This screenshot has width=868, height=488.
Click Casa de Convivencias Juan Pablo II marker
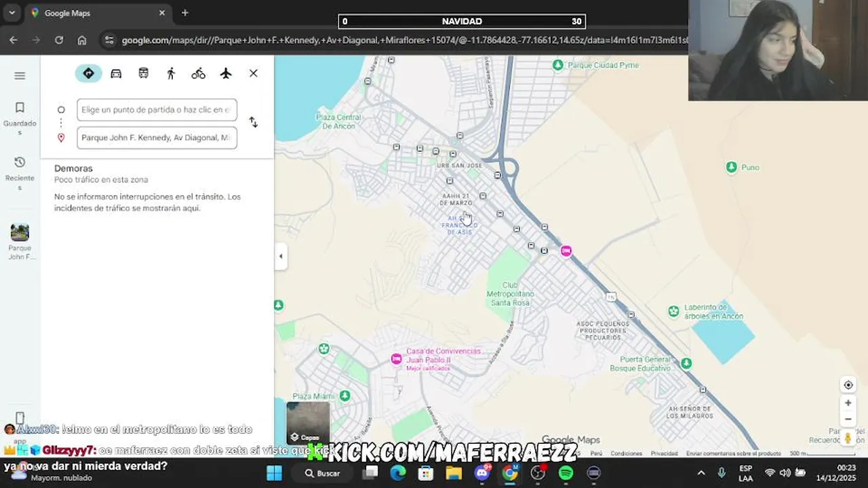(397, 359)
